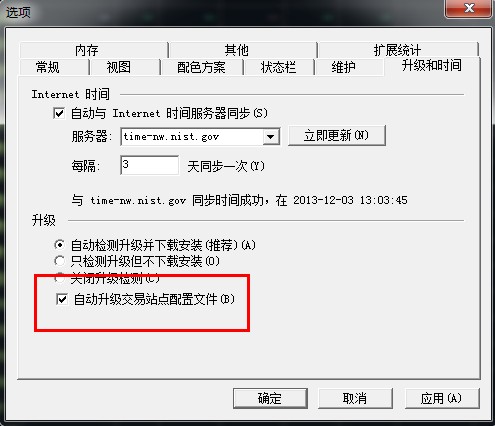Expand the time server dropdown arrow

(x=271, y=137)
